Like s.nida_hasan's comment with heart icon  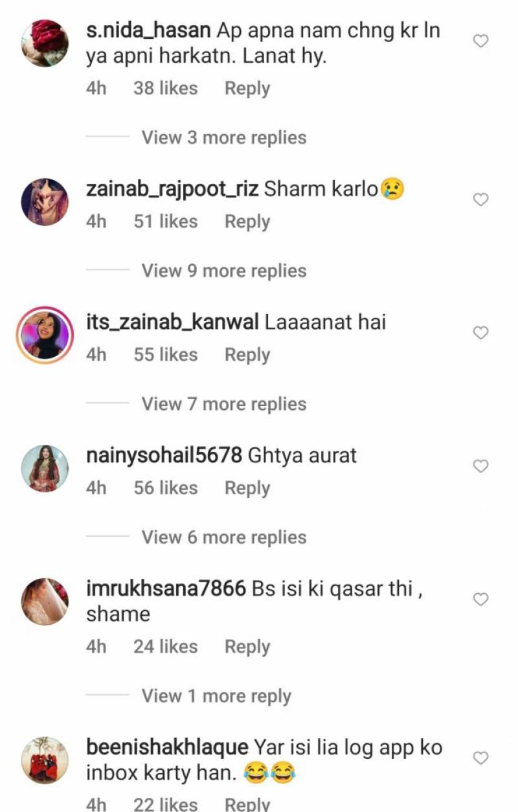(x=480, y=41)
